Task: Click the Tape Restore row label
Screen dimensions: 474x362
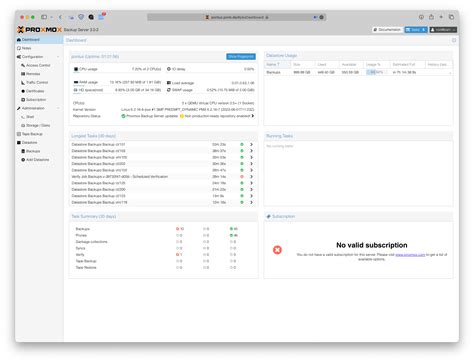Action: pos(86,268)
